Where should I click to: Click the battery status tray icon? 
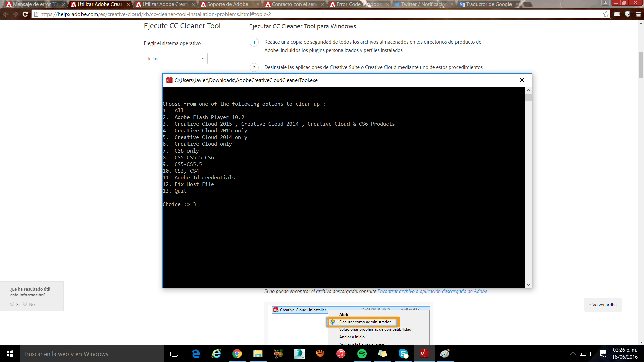coord(583,354)
